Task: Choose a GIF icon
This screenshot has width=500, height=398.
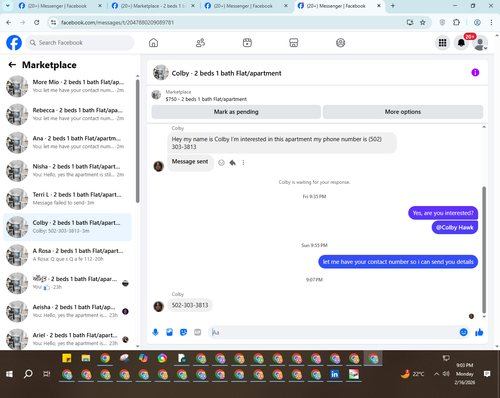Action: tap(198, 332)
